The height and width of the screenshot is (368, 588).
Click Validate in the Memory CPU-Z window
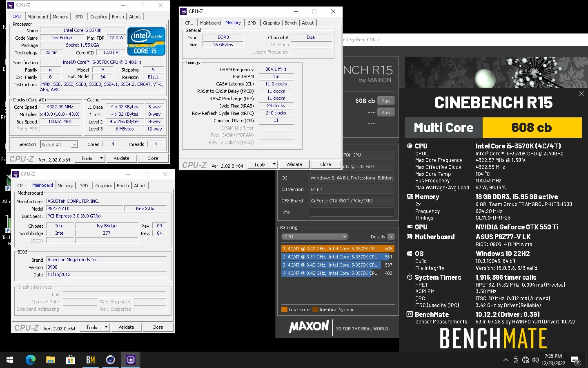click(294, 164)
